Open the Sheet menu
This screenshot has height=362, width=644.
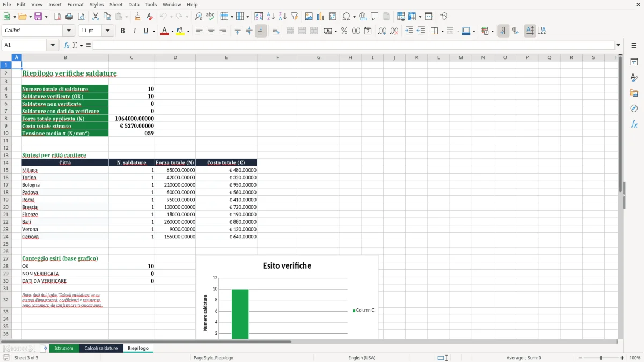pos(116,4)
